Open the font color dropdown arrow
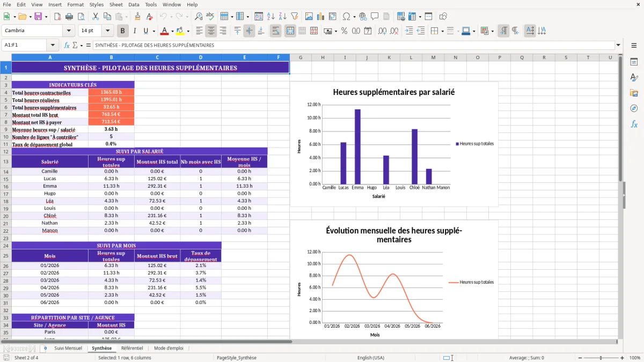Image resolution: width=644 pixels, height=362 pixels. pos(172,31)
